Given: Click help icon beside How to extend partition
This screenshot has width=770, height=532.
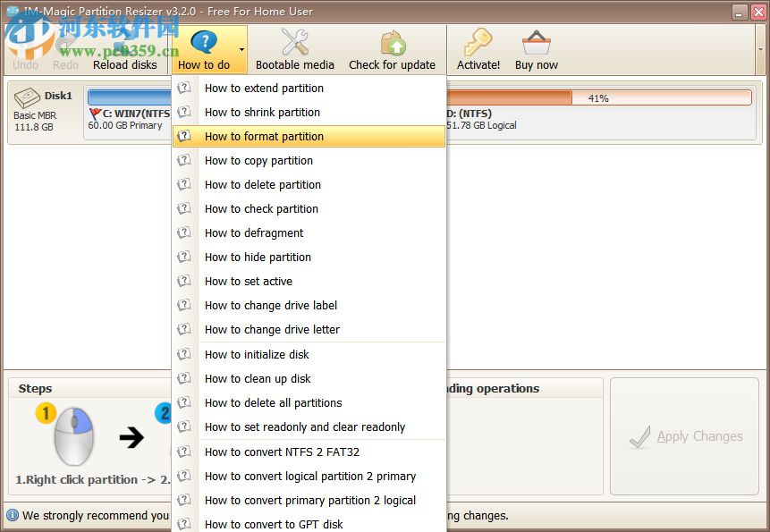Looking at the screenshot, I should [184, 88].
